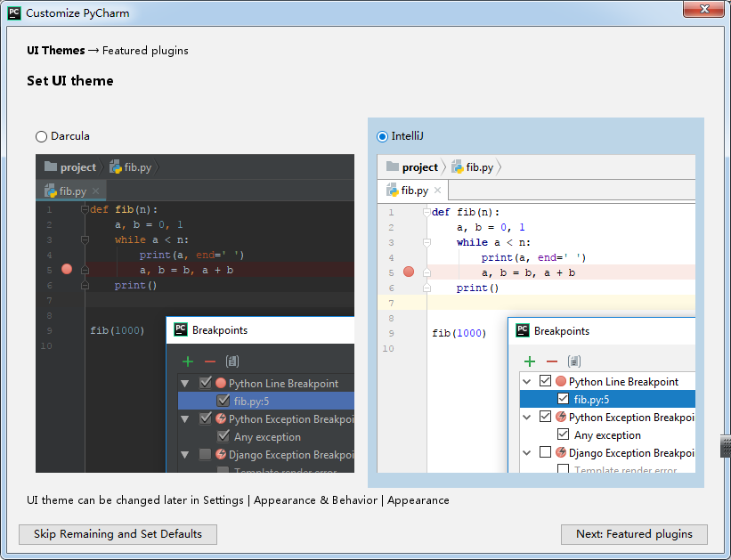The image size is (731, 560).
Task: Click the 'UI theme can be changed later' hint
Action: (x=238, y=500)
